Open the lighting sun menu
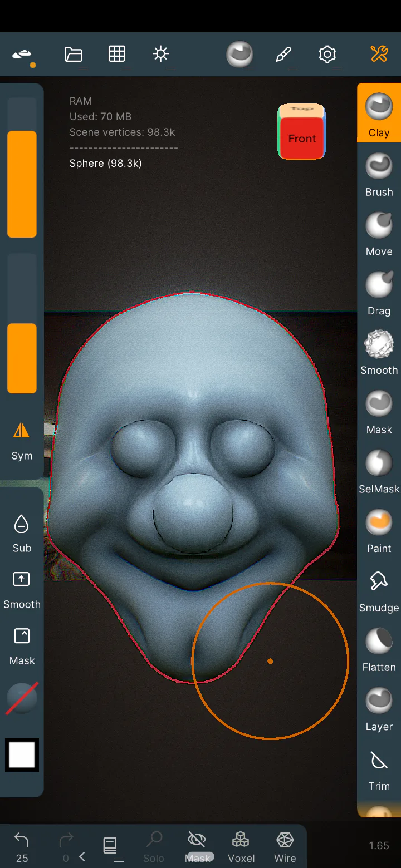This screenshot has height=868, width=401. (x=161, y=55)
